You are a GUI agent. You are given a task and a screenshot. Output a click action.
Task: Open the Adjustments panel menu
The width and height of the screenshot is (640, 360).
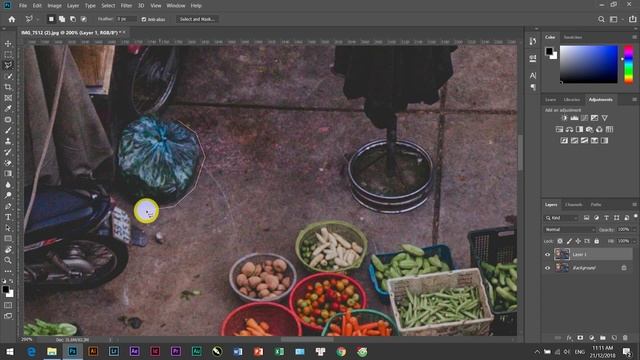634,100
